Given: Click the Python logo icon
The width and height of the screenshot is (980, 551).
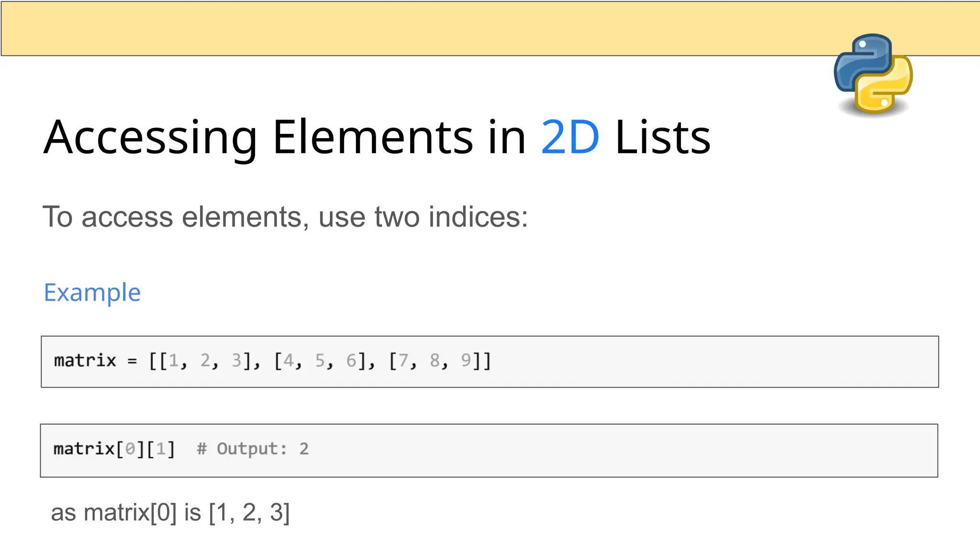Looking at the screenshot, I should click(x=873, y=74).
